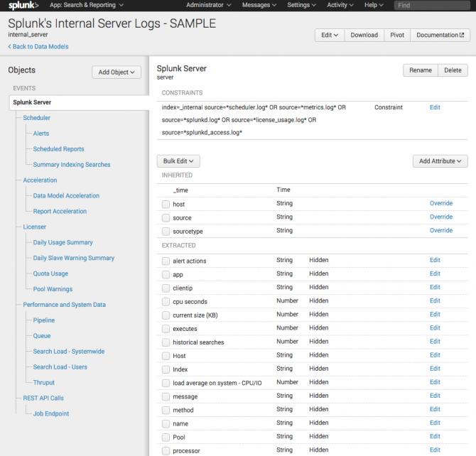Screen dimensions: 476x456
Task: Select the Quota Usage object
Action: coord(50,273)
